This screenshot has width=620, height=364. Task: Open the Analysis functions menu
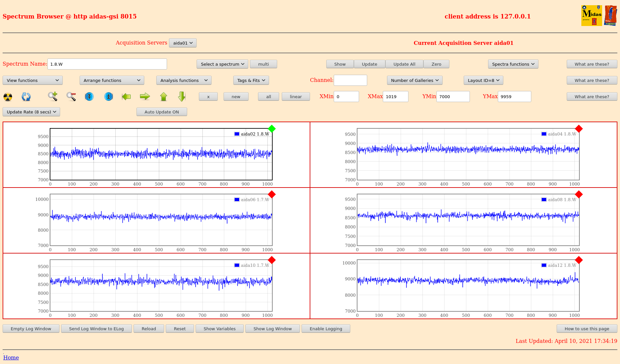pos(184,80)
